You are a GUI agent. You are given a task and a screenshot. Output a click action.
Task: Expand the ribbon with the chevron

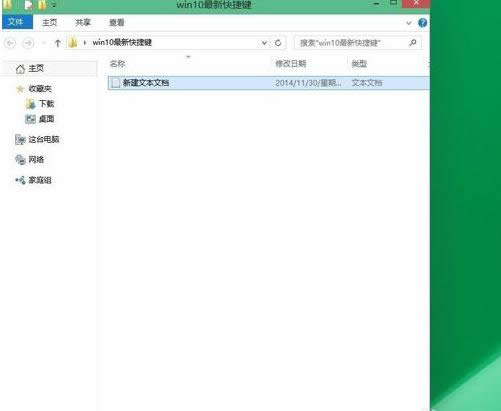[x=409, y=23]
